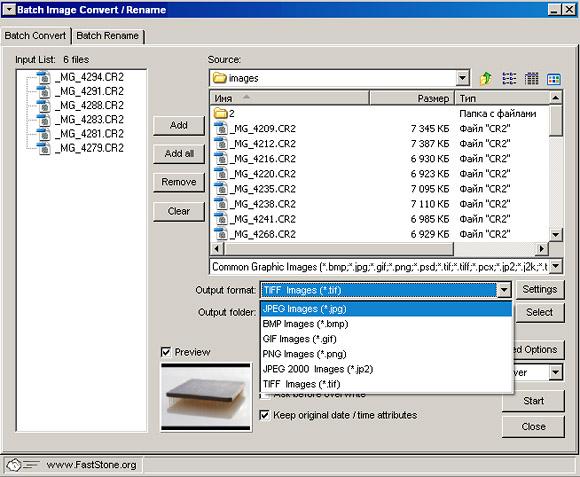Click the go up one folder icon
580x477 pixels.
[486, 78]
